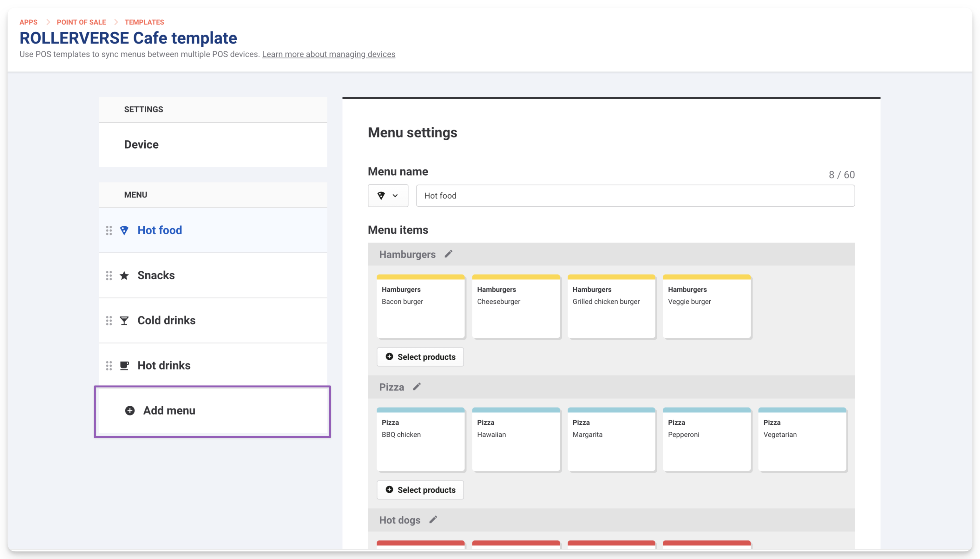Select the Hot food menu
Image resolution: width=980 pixels, height=559 pixels.
pyautogui.click(x=213, y=230)
